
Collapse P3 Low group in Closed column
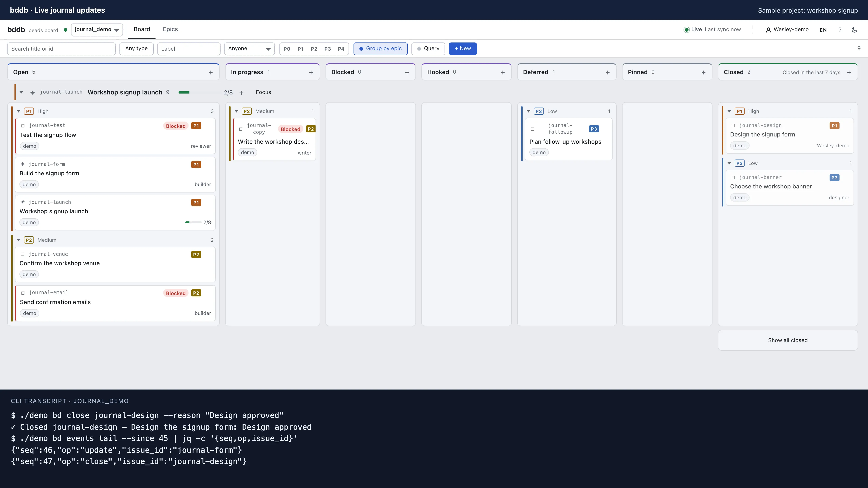click(x=729, y=163)
